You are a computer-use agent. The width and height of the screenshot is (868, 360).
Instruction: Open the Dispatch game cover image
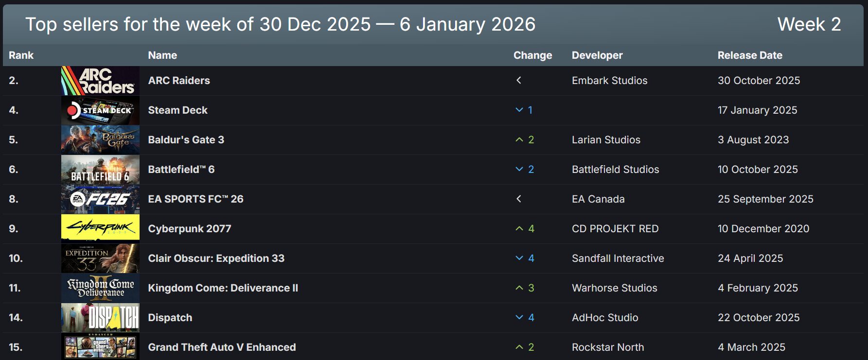[x=100, y=318]
